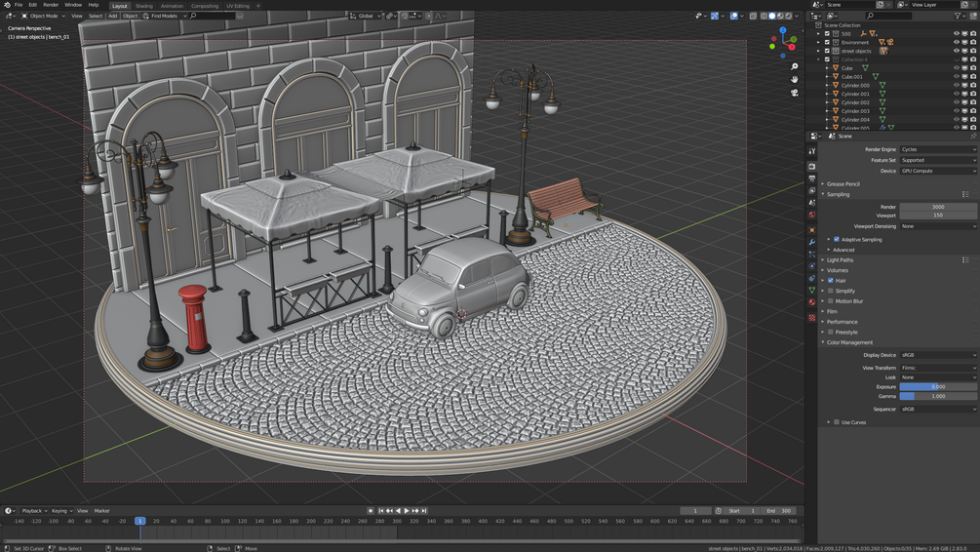Expand the Environment collection in the outliner
Viewport: 980px width, 552px height.
(819, 43)
